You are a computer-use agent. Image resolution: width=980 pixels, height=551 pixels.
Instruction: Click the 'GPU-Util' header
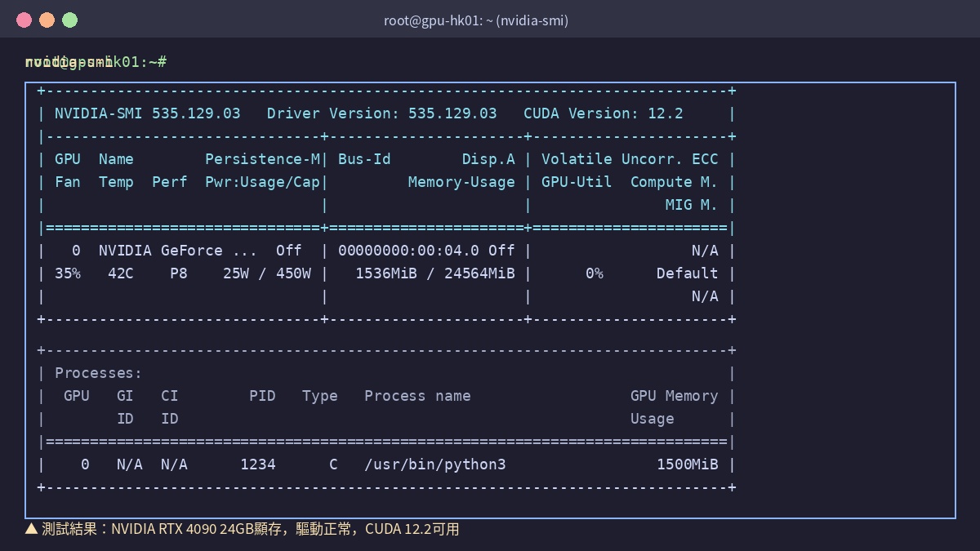(x=577, y=182)
